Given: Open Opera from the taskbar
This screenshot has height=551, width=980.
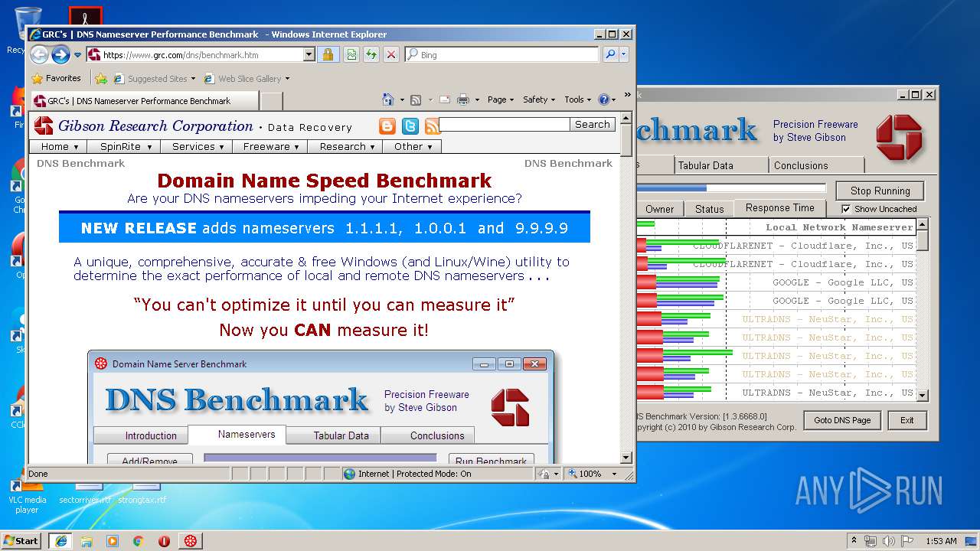Looking at the screenshot, I should coord(164,540).
